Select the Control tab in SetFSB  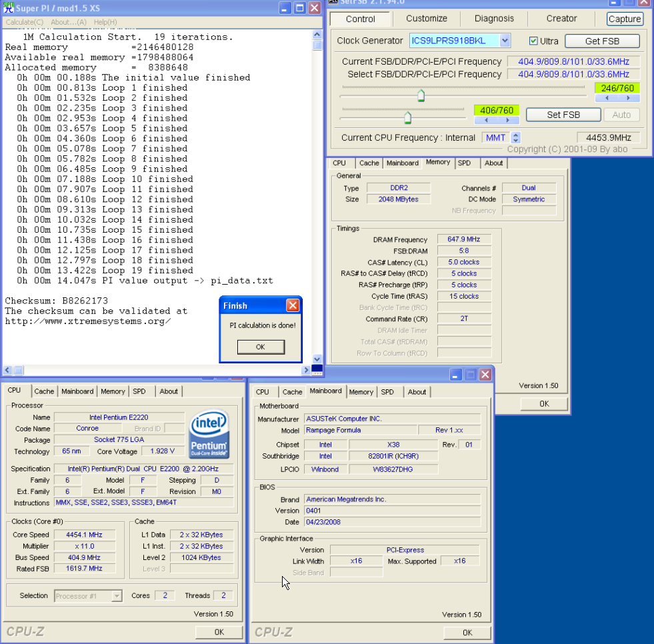click(361, 19)
